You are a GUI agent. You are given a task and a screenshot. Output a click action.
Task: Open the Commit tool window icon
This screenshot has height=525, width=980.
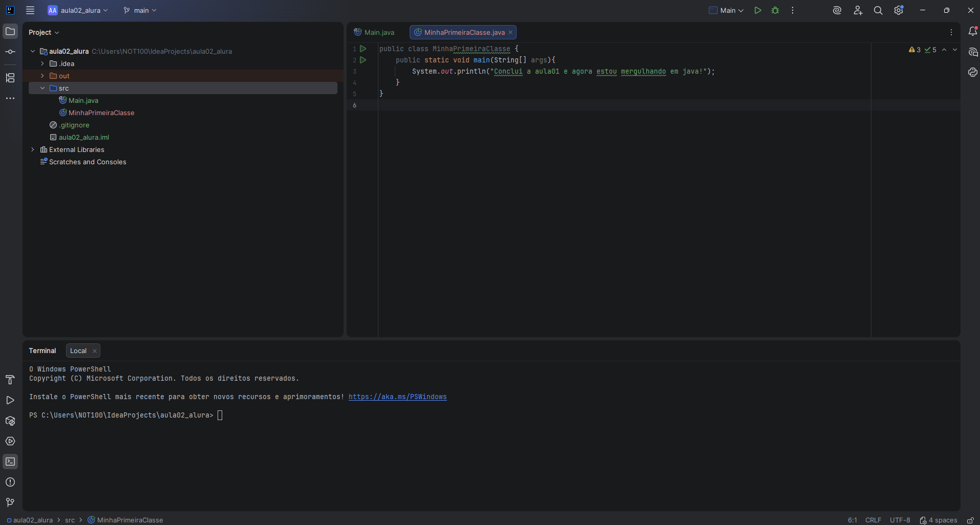click(x=10, y=52)
